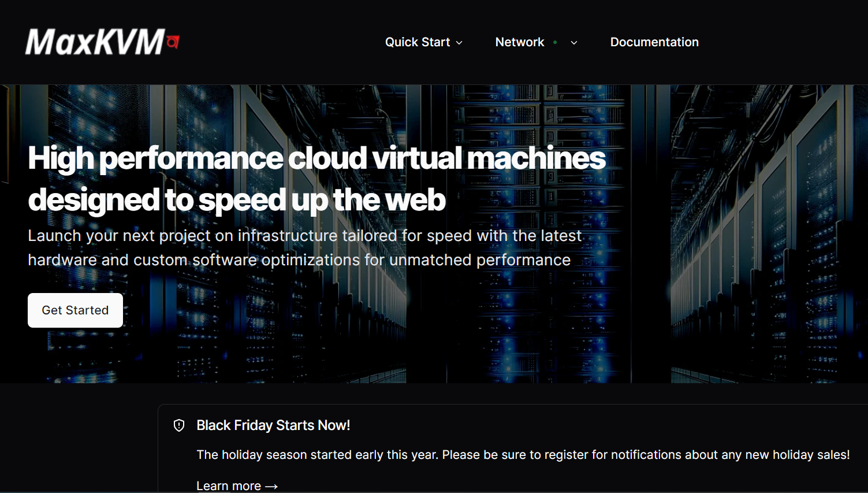Expand the Network dropdown chevron

574,43
